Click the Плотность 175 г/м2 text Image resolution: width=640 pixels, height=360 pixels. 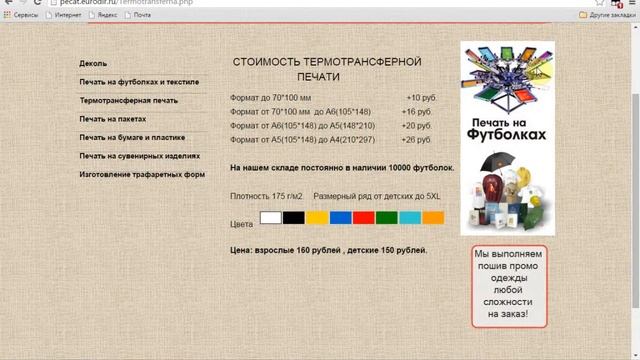[266, 196]
